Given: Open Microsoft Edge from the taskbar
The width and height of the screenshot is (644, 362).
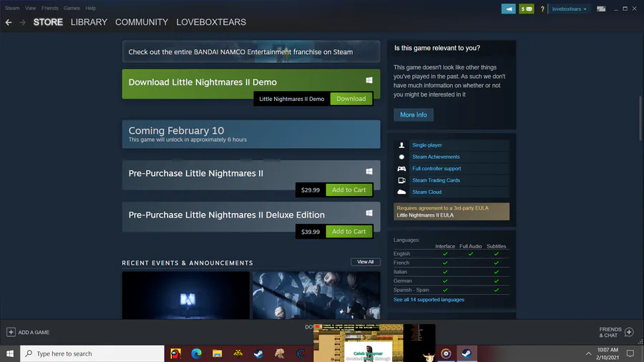Looking at the screenshot, I should pyautogui.click(x=196, y=353).
